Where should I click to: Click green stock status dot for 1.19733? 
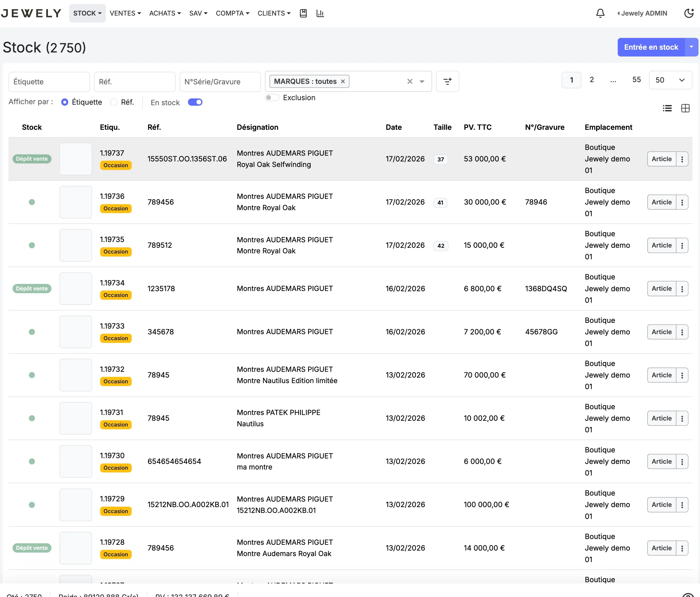point(32,332)
